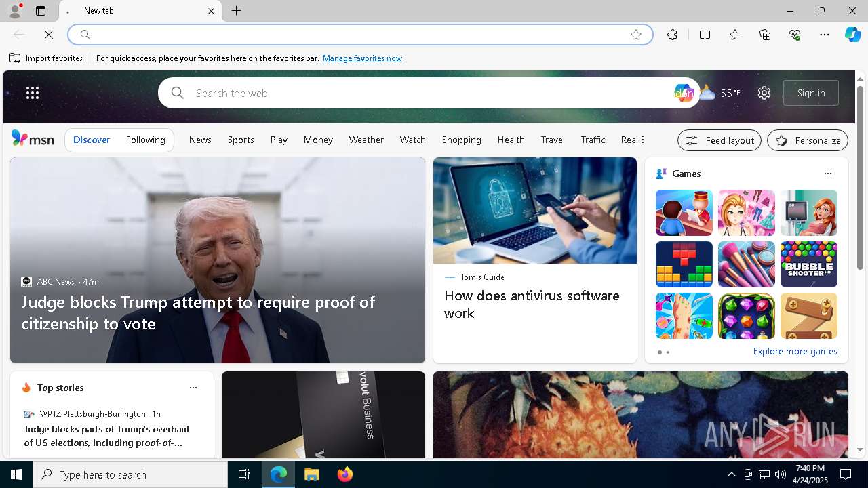Image resolution: width=868 pixels, height=488 pixels.
Task: Click Import favorites
Action: (x=46, y=58)
